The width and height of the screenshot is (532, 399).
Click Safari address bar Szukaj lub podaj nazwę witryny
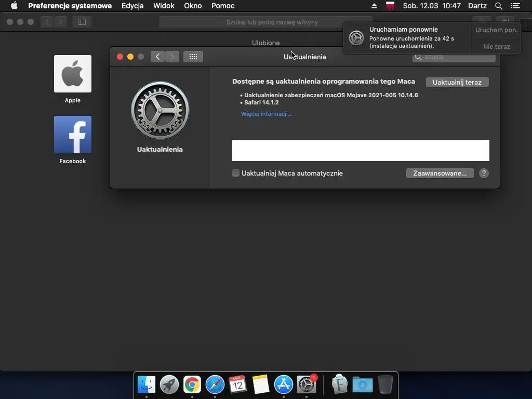click(265, 22)
